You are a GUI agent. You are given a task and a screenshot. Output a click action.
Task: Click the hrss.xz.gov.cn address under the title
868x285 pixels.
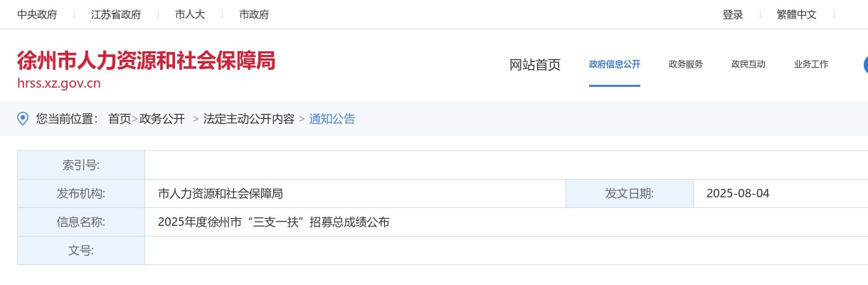click(x=59, y=83)
